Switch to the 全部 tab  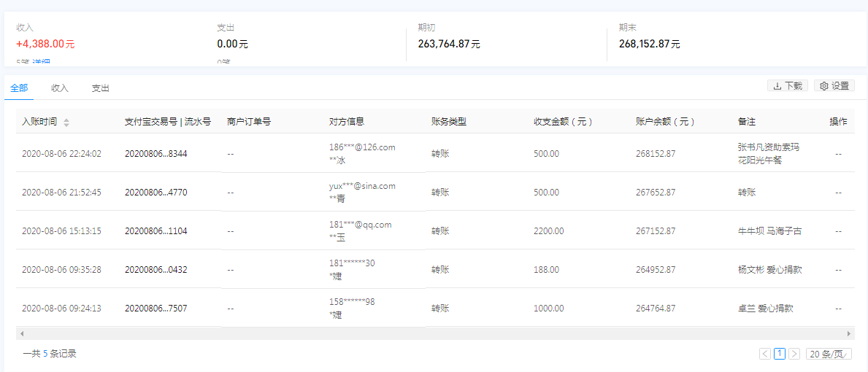coord(19,88)
